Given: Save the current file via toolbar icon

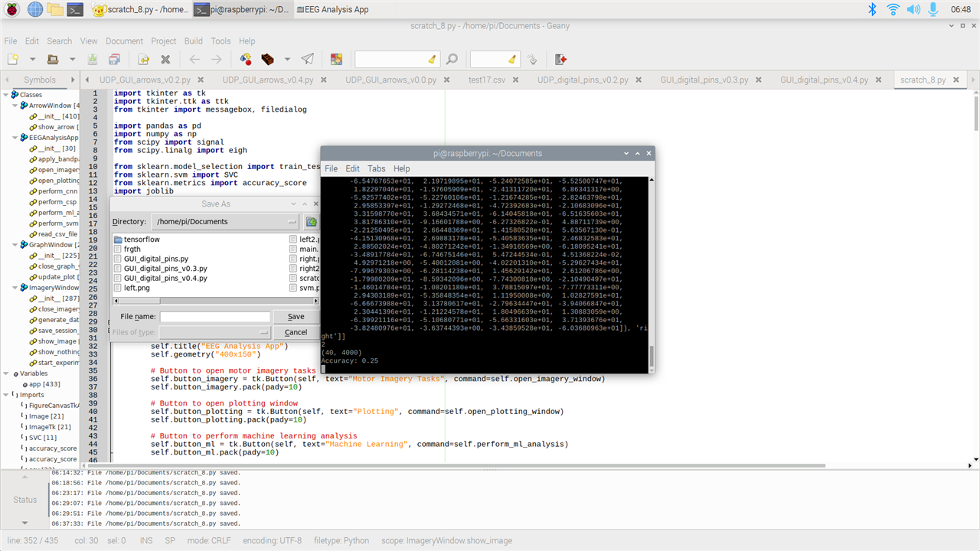Looking at the screenshot, I should (93, 59).
